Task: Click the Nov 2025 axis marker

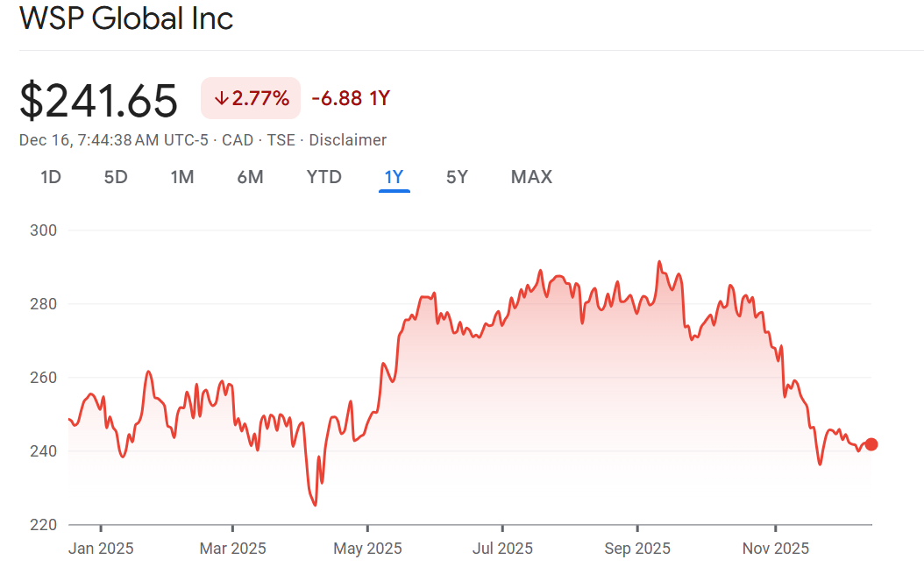Action: point(776,549)
